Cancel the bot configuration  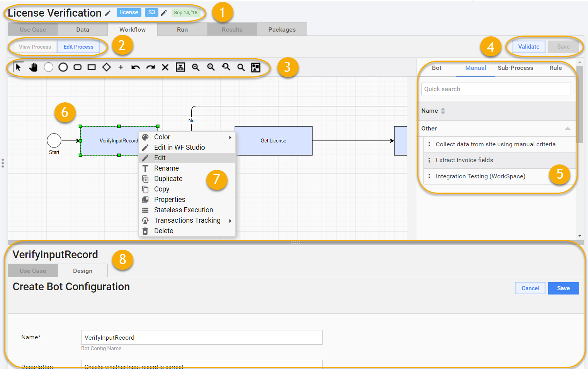[530, 288]
